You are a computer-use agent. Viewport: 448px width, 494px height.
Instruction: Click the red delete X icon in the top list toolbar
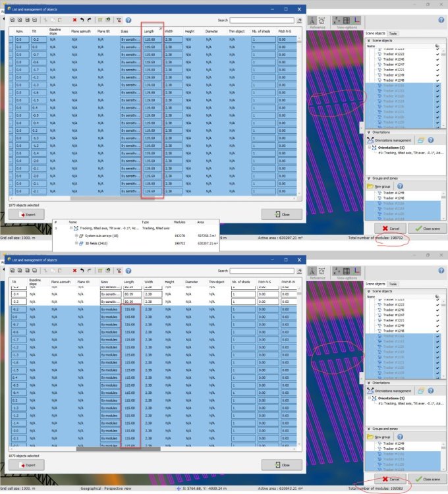click(x=74, y=20)
